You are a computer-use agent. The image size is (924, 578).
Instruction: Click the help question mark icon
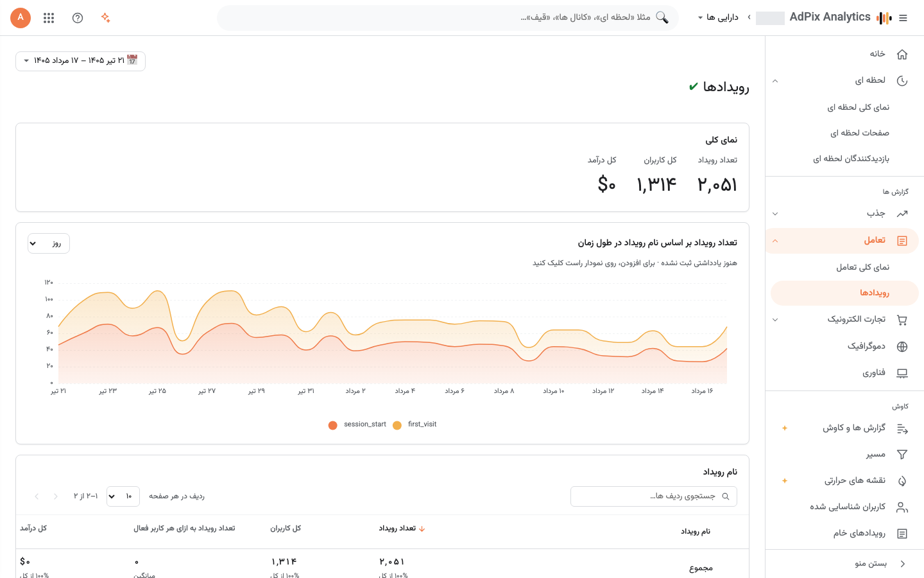(x=78, y=18)
